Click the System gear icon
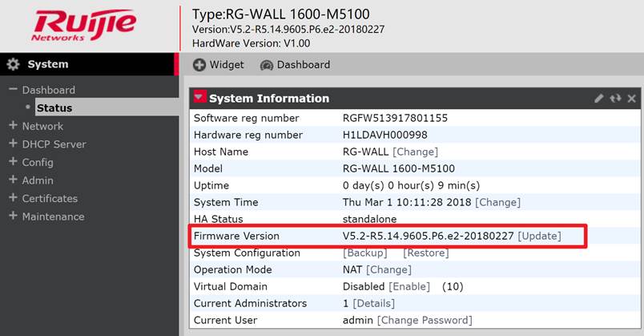This screenshot has width=644, height=336. click(13, 64)
